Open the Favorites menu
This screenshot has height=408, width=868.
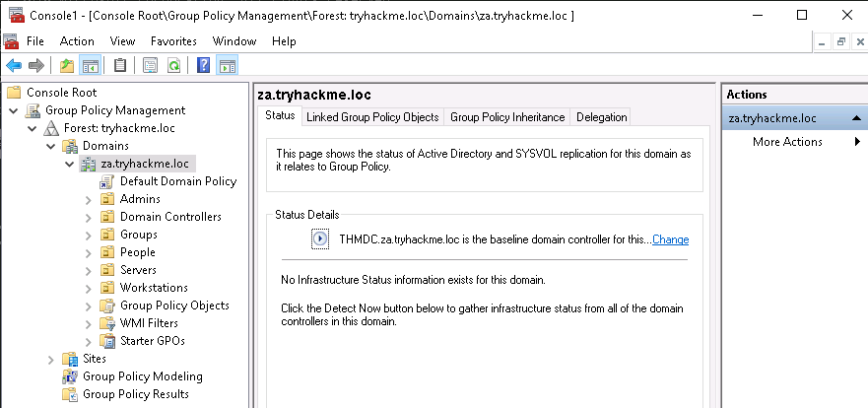173,41
